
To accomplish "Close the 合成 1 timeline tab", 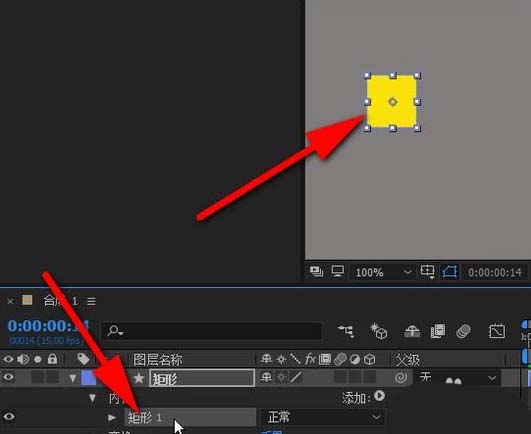I will pyautogui.click(x=10, y=301).
